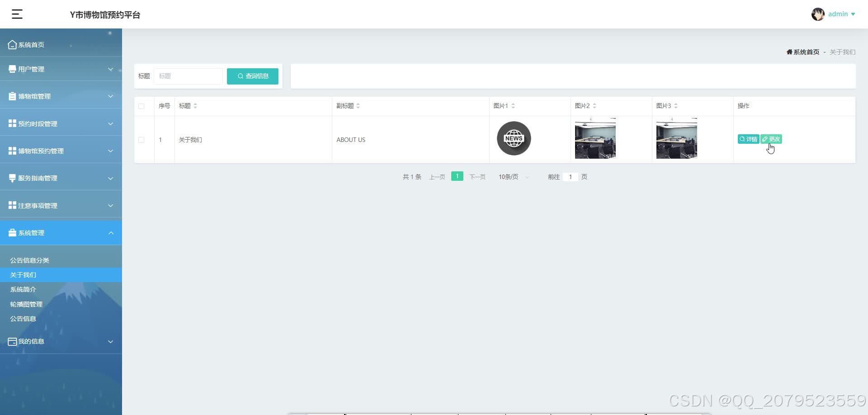The width and height of the screenshot is (868, 415).
Task: Expand the 服务指南管理 menu chevron
Action: 110,179
